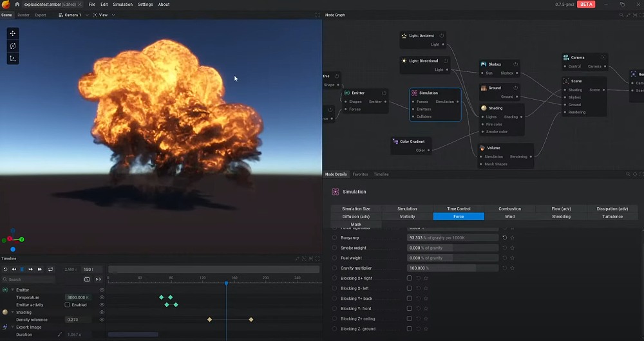Click search icon in Node Details header
The height and width of the screenshot is (341, 644).
[x=628, y=174]
